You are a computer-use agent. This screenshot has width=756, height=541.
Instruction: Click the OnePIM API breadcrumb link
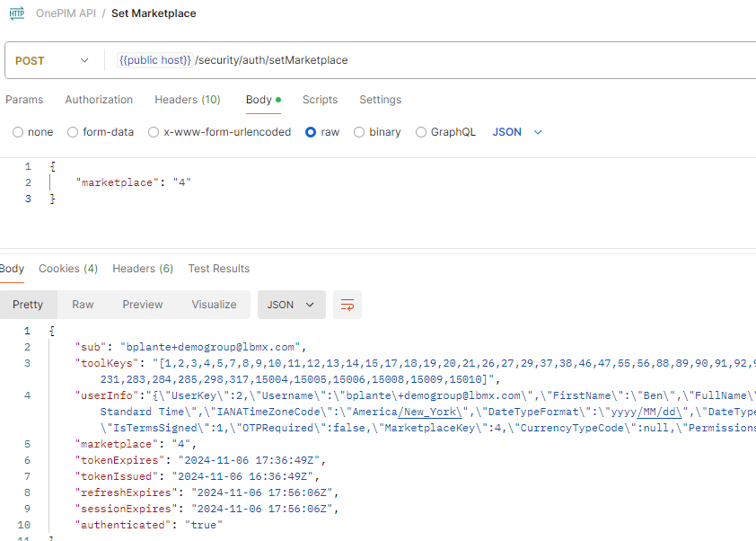(66, 13)
